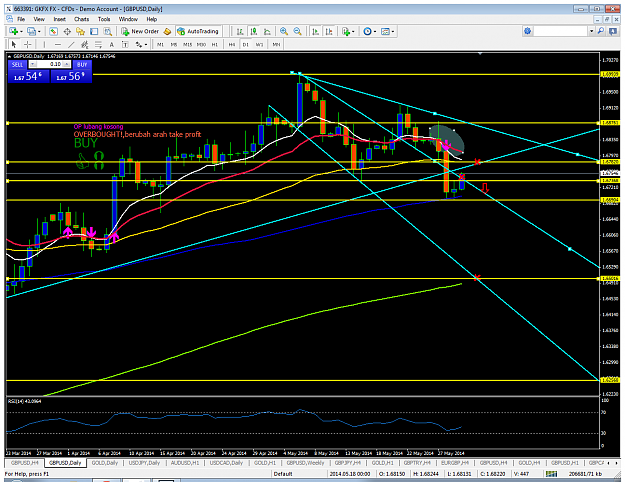Switch to the GBPUSD,Weekly chart tab
The image size is (625, 482).
[x=305, y=463]
